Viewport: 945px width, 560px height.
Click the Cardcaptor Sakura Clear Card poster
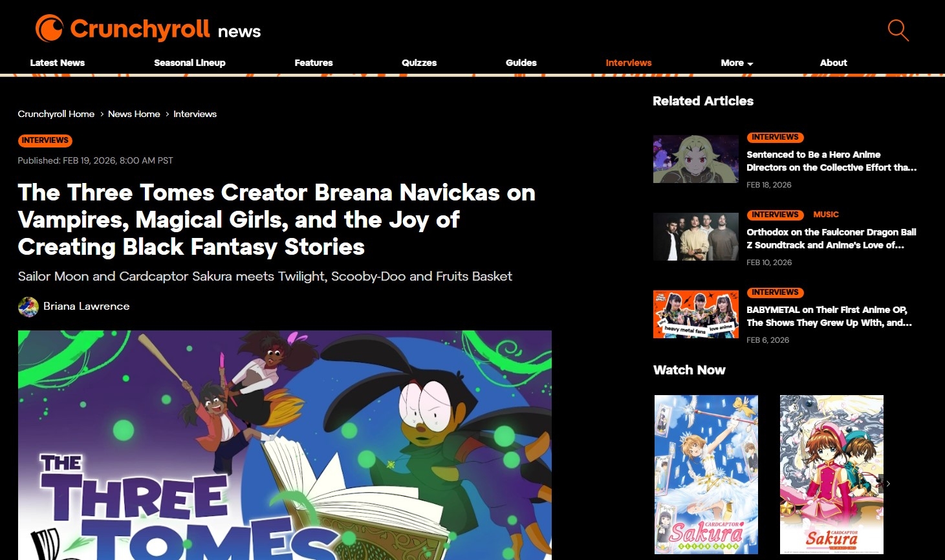(x=706, y=475)
